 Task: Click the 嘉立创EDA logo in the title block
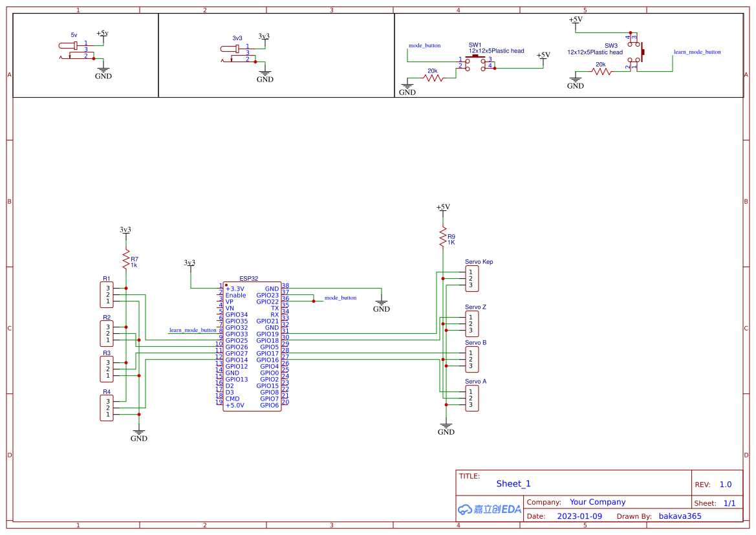[x=488, y=509]
